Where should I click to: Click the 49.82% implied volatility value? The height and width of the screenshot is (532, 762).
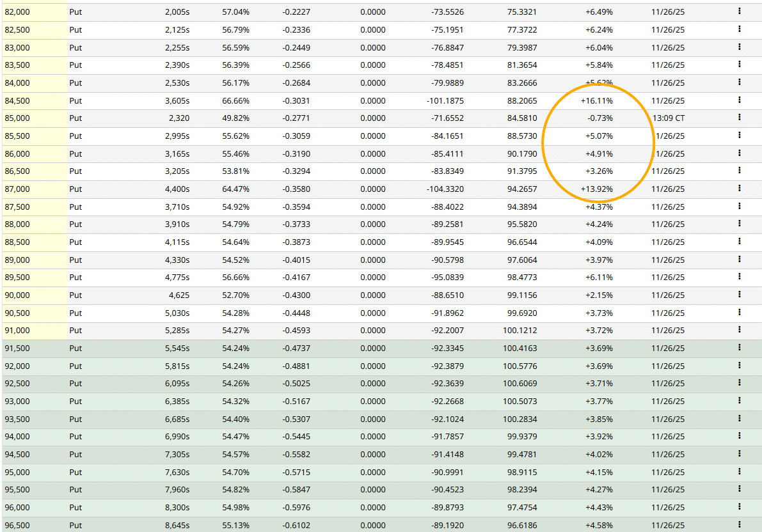coord(235,118)
